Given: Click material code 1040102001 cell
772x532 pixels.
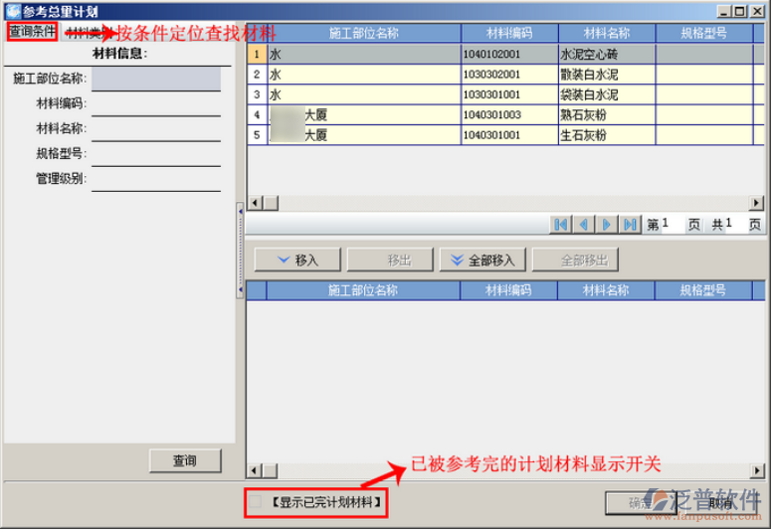Looking at the screenshot, I should coord(509,54).
